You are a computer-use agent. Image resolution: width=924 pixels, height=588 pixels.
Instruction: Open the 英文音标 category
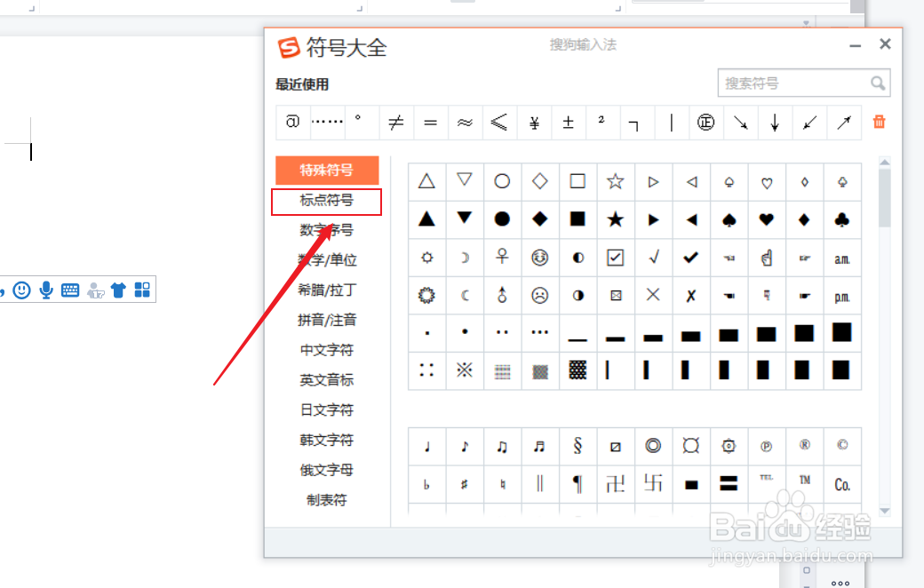pyautogui.click(x=327, y=380)
